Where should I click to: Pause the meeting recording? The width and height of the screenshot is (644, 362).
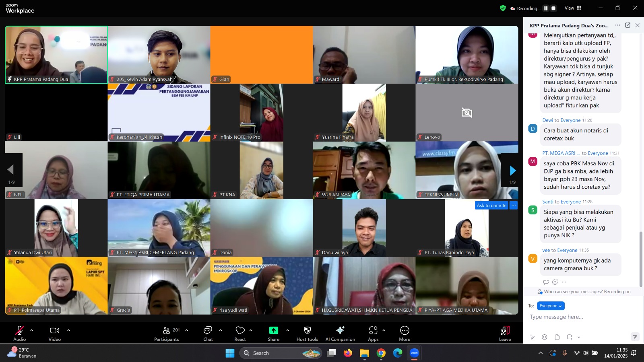point(546,8)
